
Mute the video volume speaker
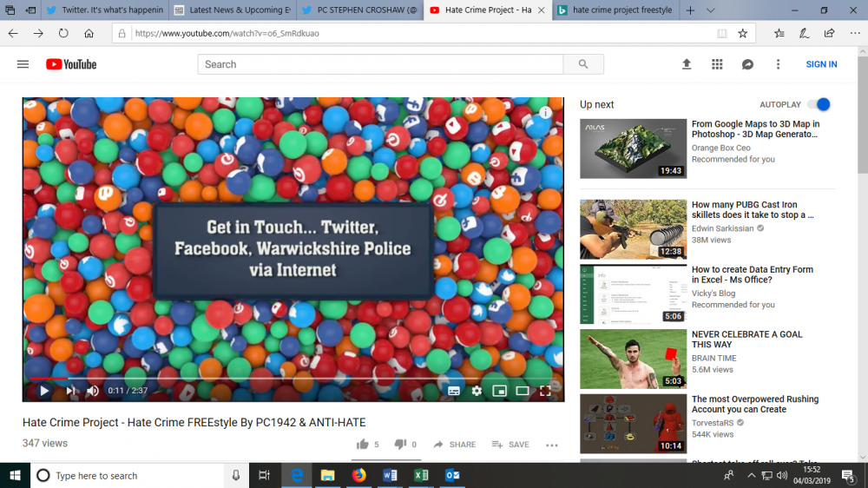(93, 391)
